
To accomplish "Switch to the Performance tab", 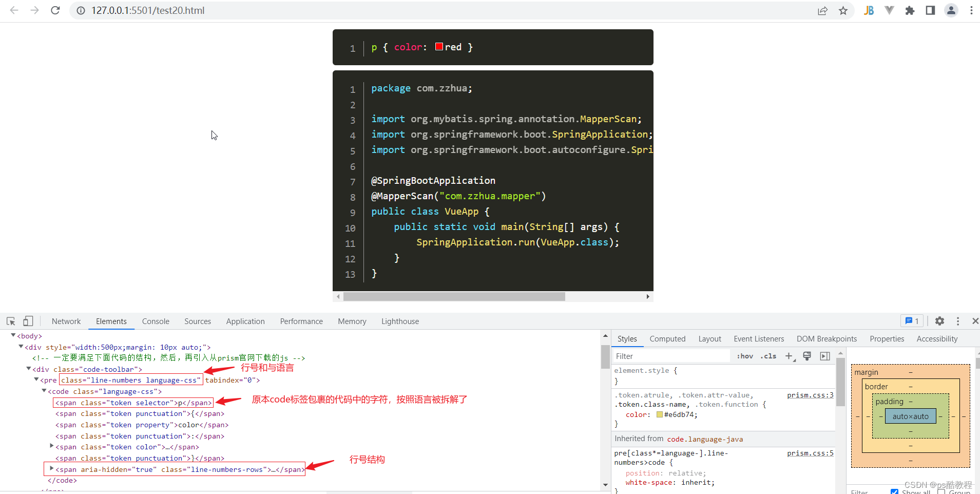I will point(301,321).
